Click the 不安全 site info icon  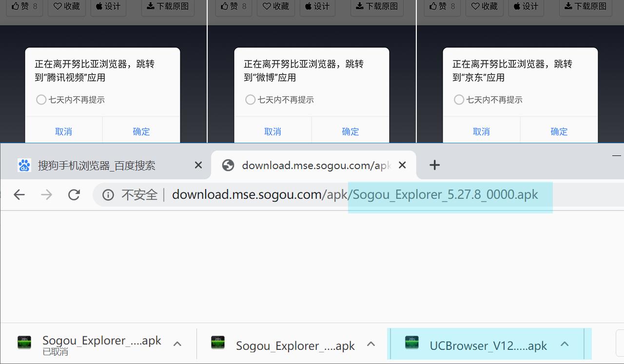108,194
